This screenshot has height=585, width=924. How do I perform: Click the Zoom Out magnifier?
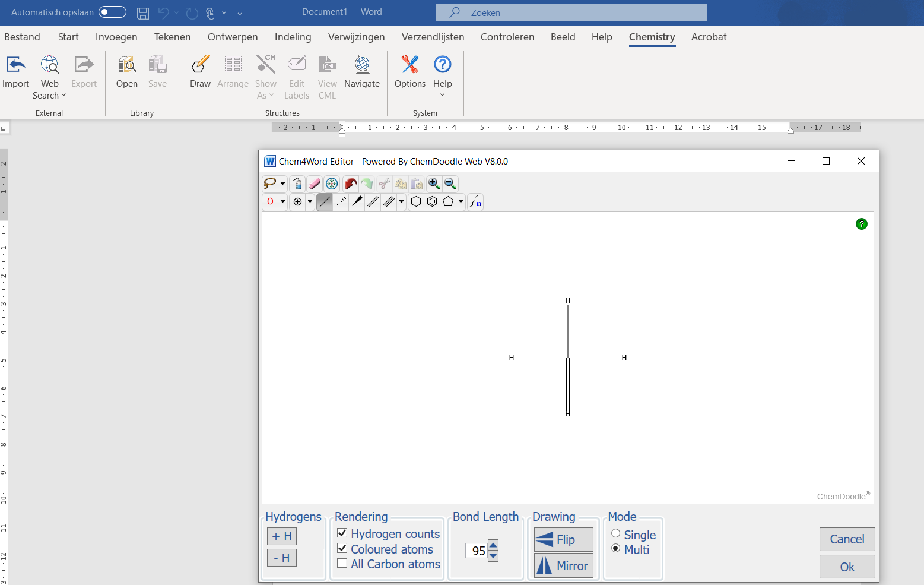(450, 184)
